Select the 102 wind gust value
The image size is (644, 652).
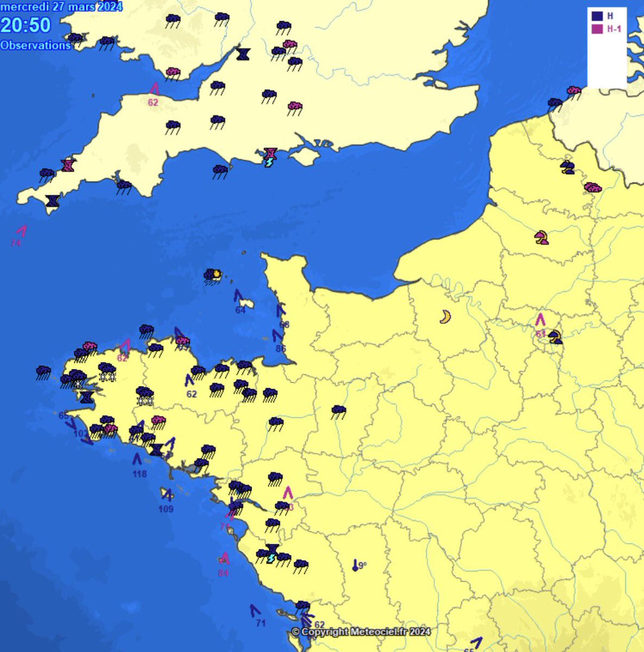pos(80,434)
